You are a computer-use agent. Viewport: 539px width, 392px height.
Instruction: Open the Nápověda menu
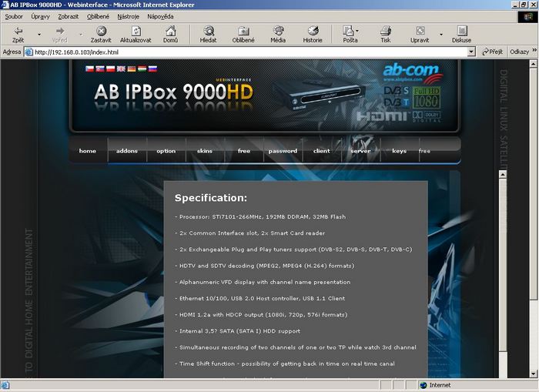pos(160,16)
